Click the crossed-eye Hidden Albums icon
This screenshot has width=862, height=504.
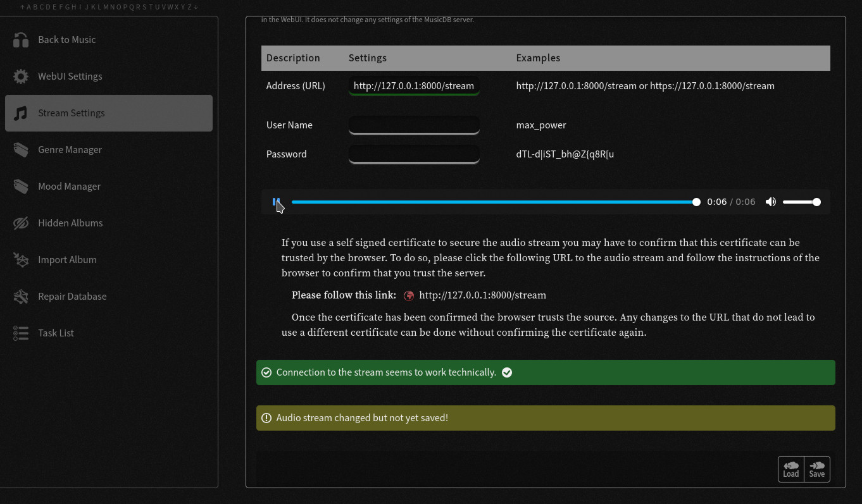point(21,223)
